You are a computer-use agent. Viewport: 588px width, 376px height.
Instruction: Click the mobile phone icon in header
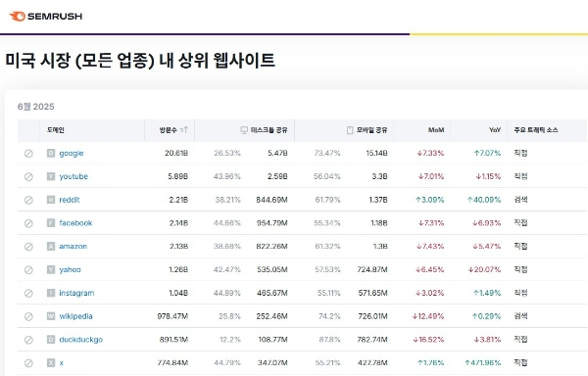pos(350,130)
